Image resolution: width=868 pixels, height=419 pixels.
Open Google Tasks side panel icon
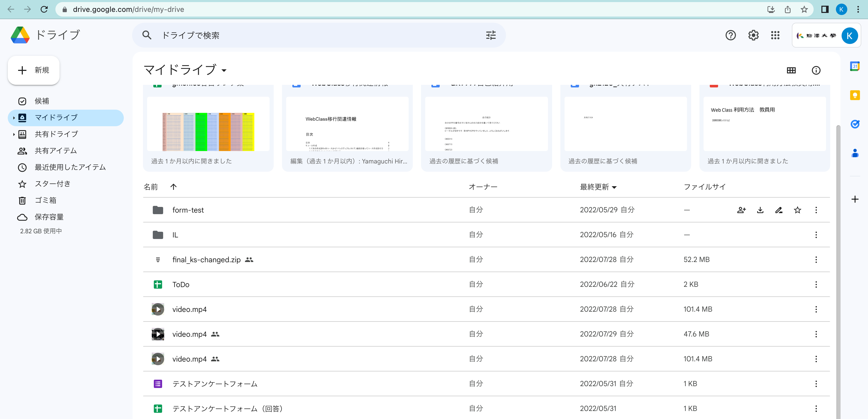855,124
